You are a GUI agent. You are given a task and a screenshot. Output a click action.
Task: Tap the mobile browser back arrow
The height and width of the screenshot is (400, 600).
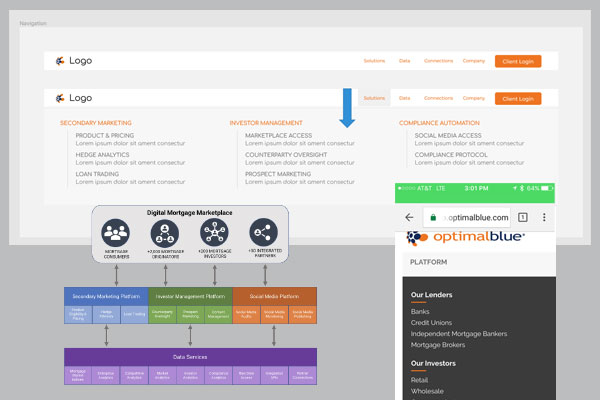tap(409, 217)
